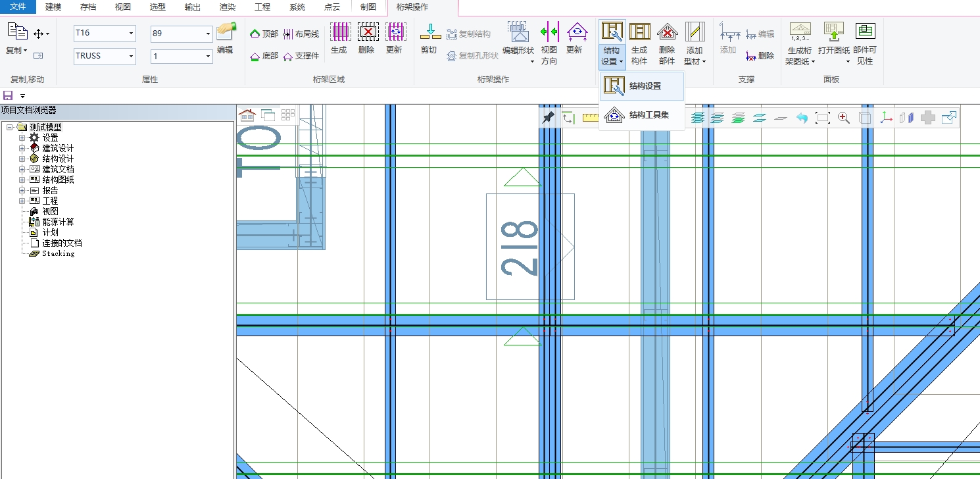This screenshot has height=479, width=980.
Task: Switch to the 建模 ribbon tab
Action: pos(53,7)
